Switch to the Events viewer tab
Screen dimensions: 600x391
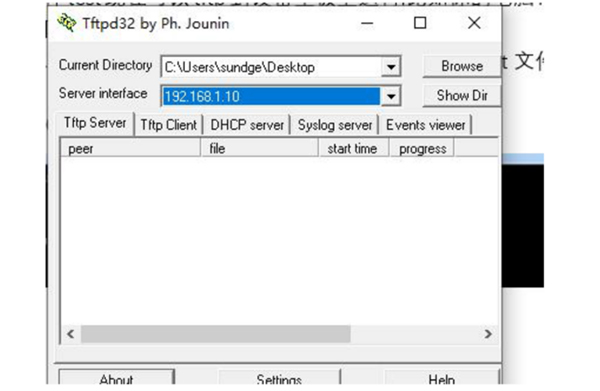(x=426, y=125)
